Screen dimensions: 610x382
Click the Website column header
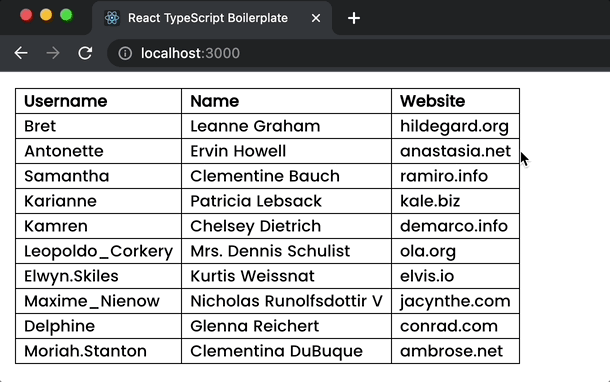(455, 101)
